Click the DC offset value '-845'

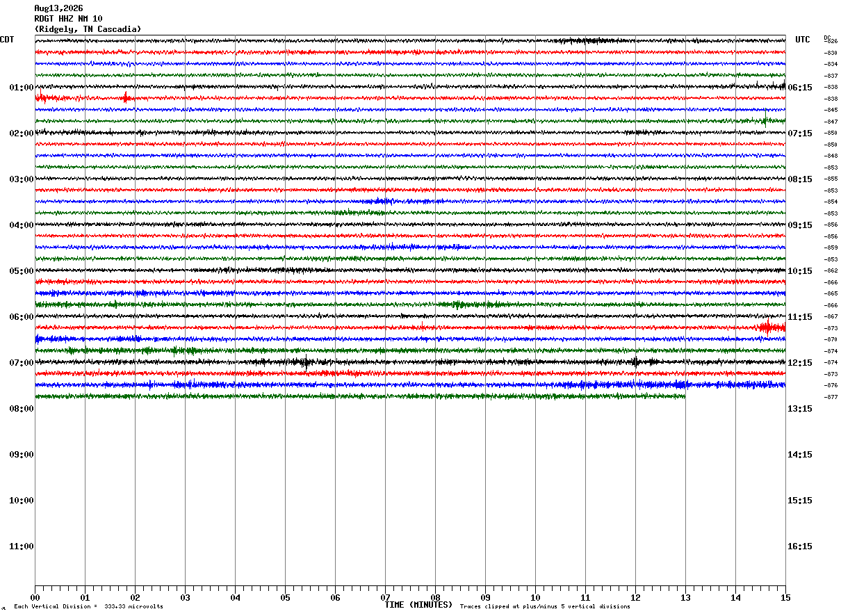[x=831, y=110]
